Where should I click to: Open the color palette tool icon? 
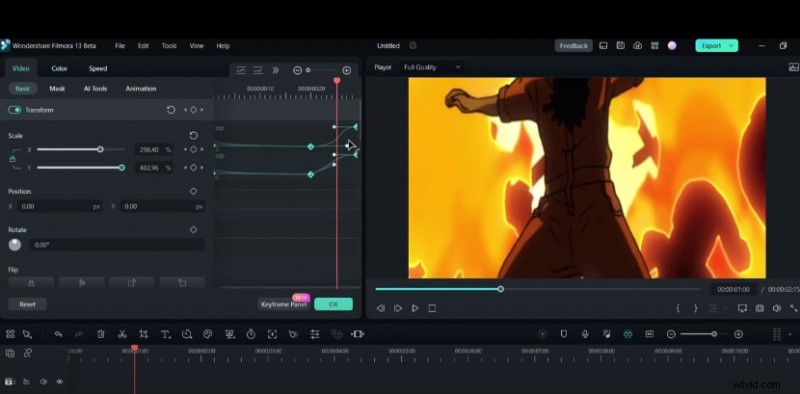point(207,334)
